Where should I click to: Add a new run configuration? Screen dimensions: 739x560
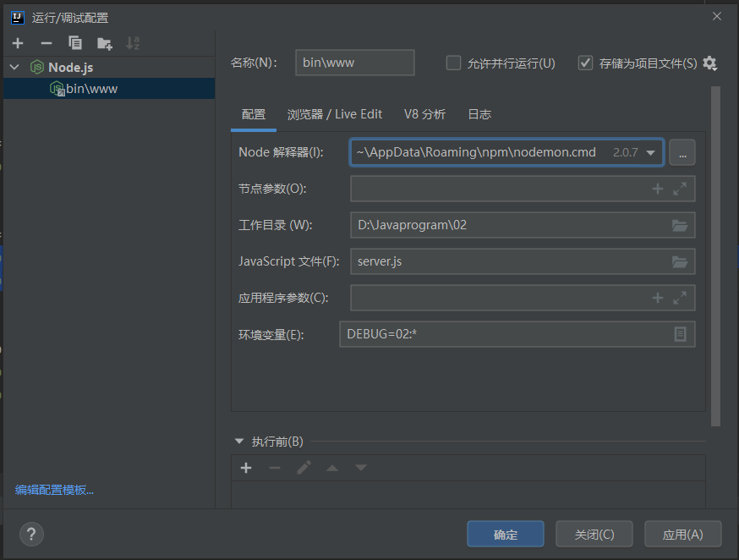pyautogui.click(x=18, y=43)
